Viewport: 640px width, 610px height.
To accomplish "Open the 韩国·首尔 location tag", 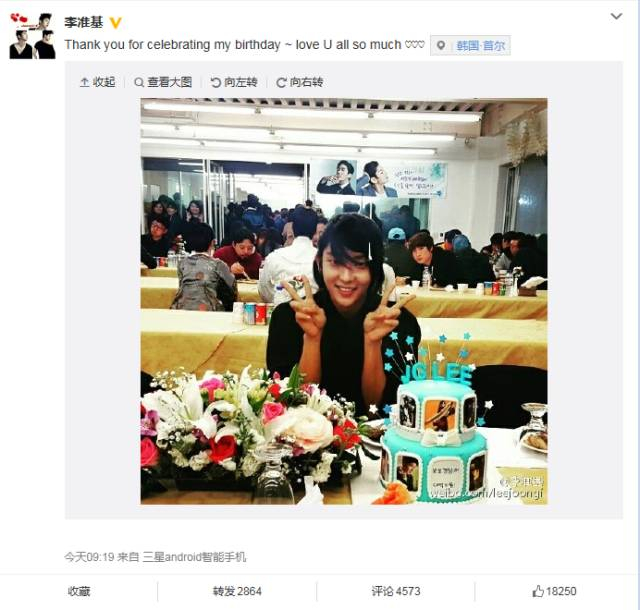I will [480, 46].
